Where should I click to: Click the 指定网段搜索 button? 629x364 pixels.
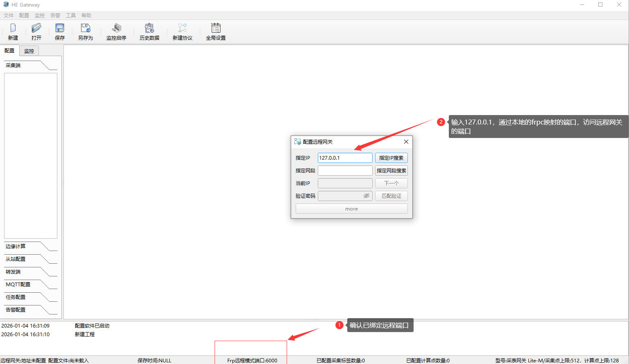coord(391,171)
